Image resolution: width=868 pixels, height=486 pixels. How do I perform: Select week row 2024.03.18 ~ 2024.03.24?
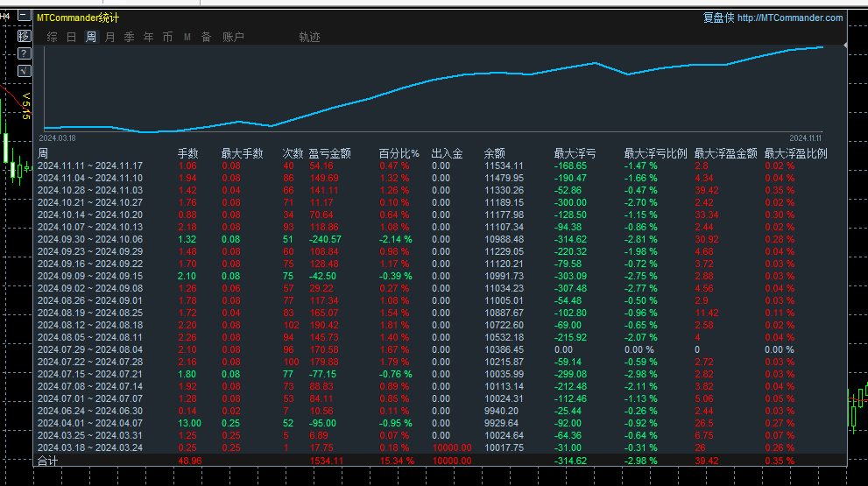(x=440, y=447)
